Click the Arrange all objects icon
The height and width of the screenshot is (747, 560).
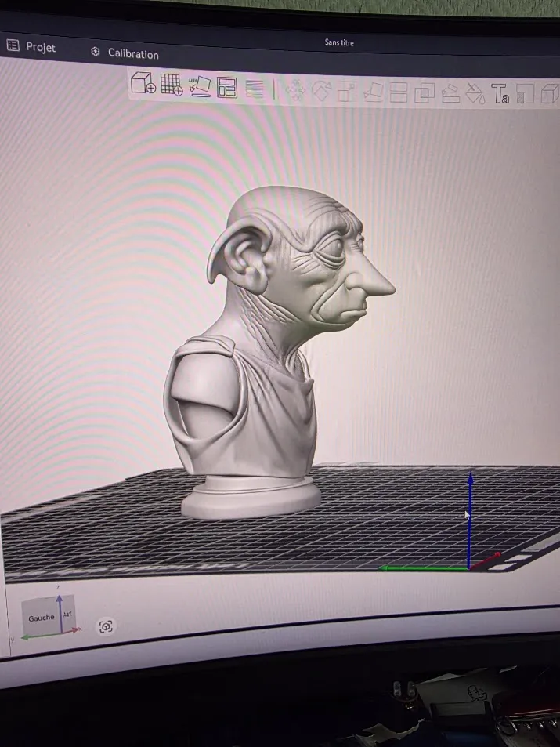point(226,88)
